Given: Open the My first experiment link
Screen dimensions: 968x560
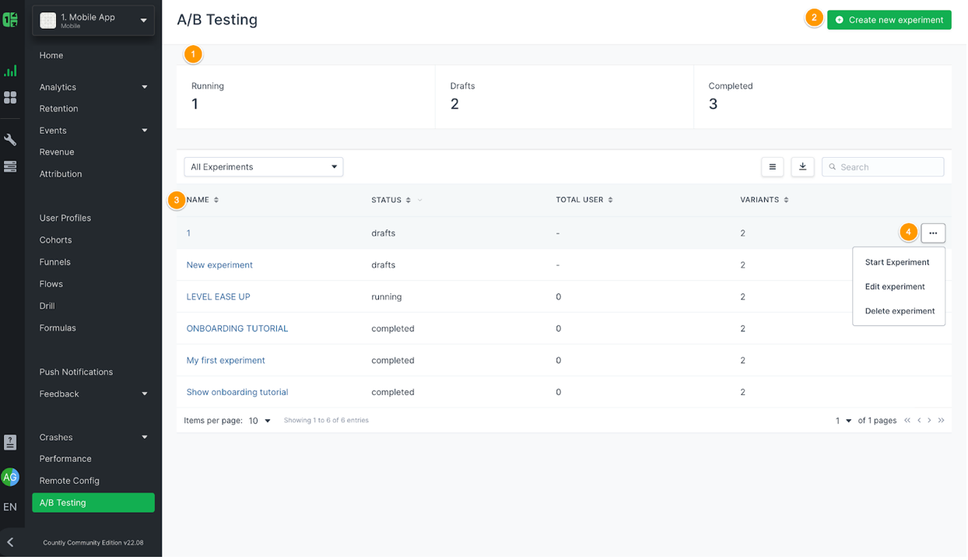Looking at the screenshot, I should [x=226, y=361].
